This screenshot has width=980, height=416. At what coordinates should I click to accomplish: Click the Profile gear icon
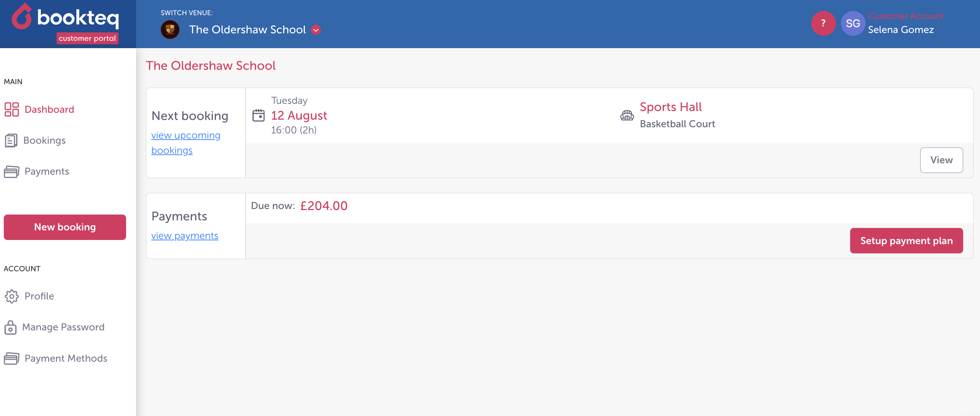point(11,296)
